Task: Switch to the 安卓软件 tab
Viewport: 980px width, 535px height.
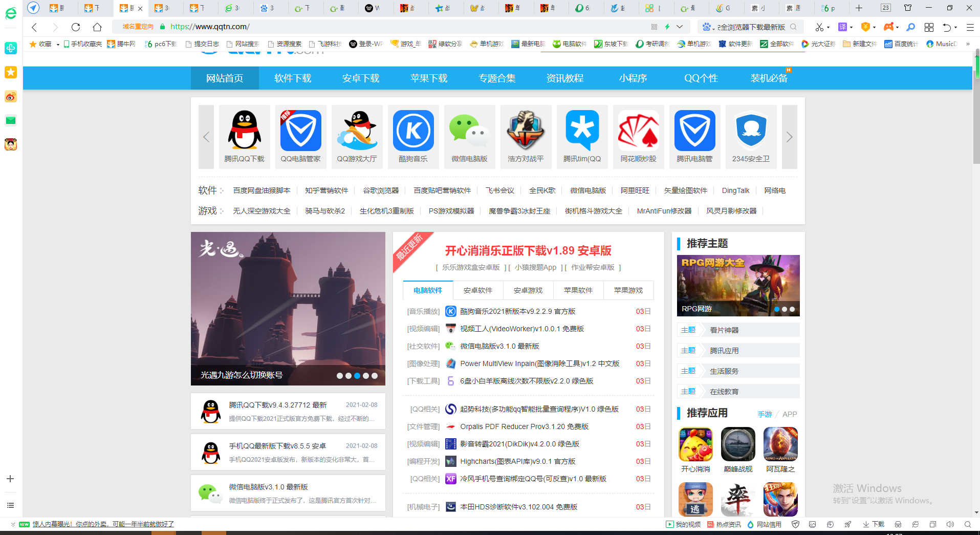Action: [x=478, y=290]
